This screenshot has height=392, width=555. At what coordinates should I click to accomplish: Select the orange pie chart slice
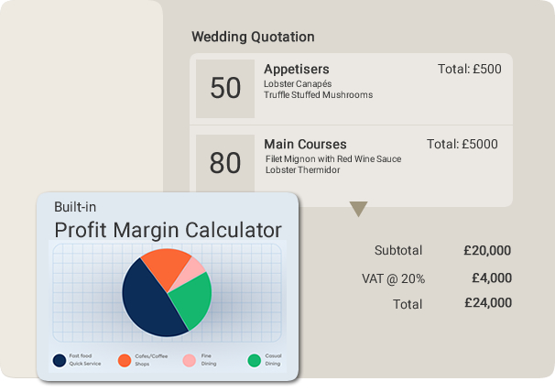click(166, 267)
